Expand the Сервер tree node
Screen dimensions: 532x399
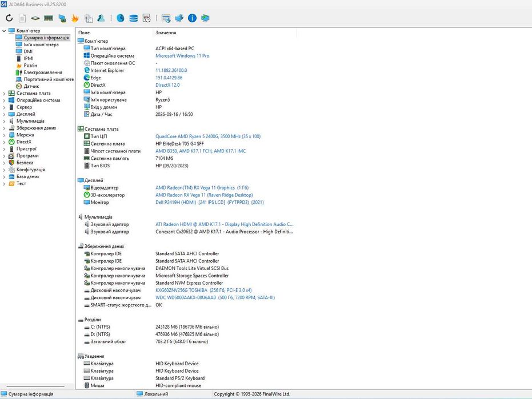tap(4, 107)
